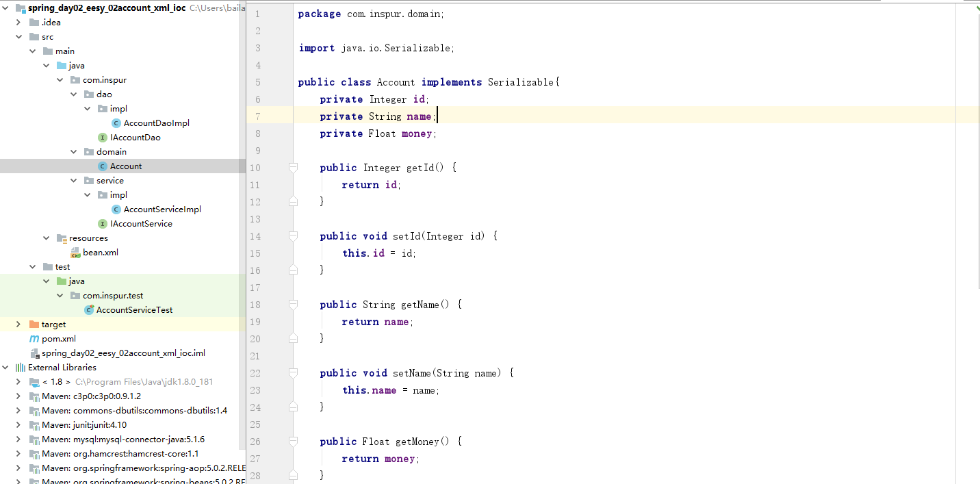Viewport: 980px width, 484px height.
Task: Click the money field on line 8
Action: pyautogui.click(x=417, y=133)
